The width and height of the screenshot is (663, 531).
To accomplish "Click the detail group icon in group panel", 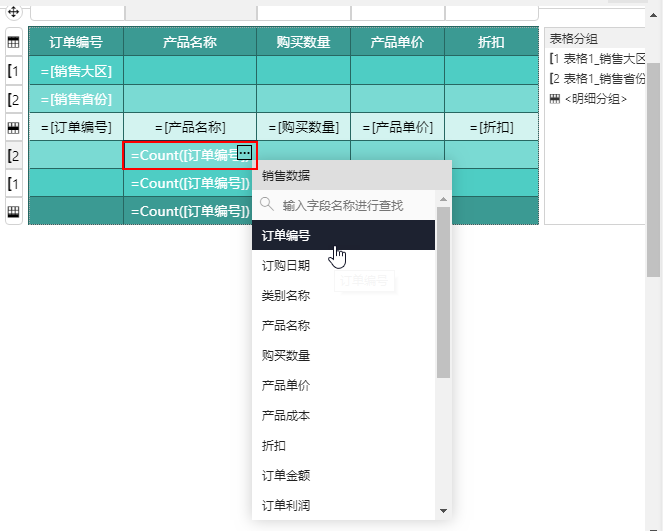I will point(555,99).
